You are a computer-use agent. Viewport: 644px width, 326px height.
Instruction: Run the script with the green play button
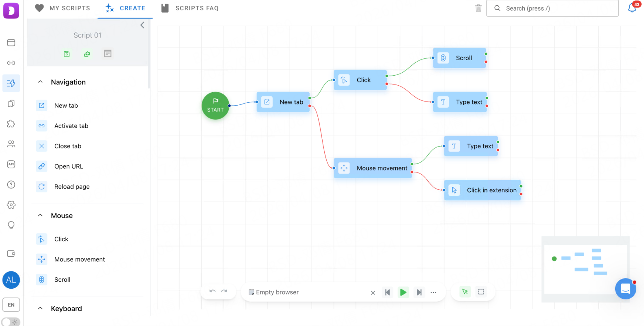click(403, 292)
